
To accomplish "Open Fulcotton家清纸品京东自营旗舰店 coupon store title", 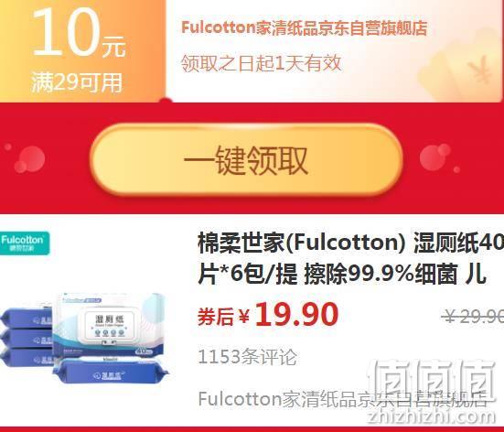I will coord(304,28).
